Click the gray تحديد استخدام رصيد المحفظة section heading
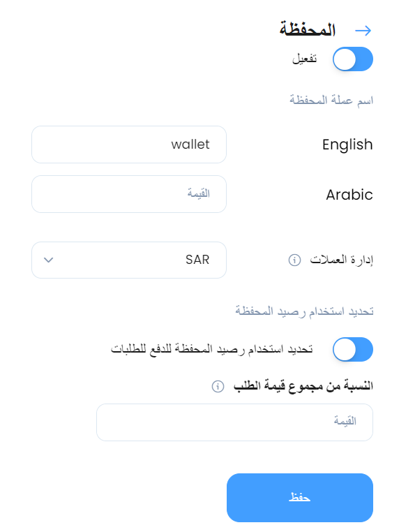The width and height of the screenshot is (399, 532). click(304, 311)
